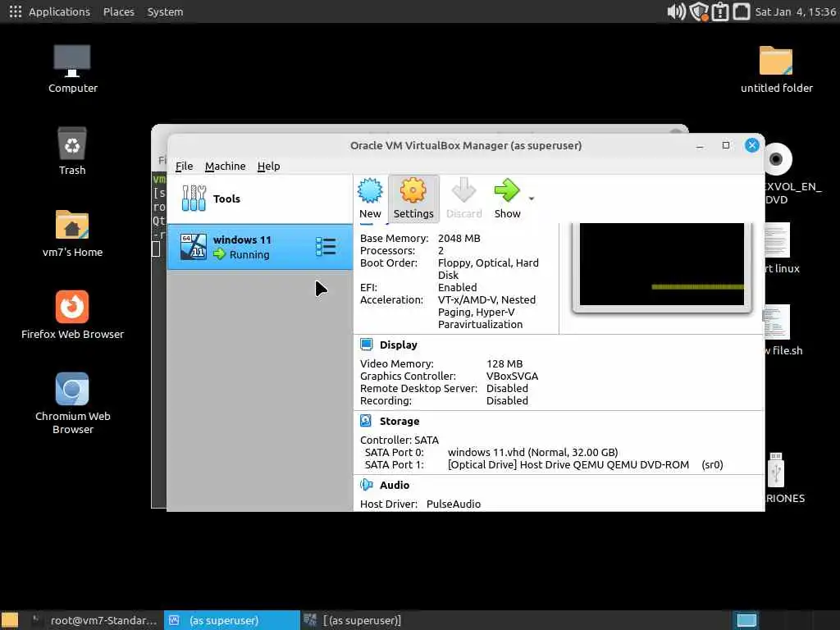Open the Places menu
The width and height of the screenshot is (840, 630).
pyautogui.click(x=118, y=11)
